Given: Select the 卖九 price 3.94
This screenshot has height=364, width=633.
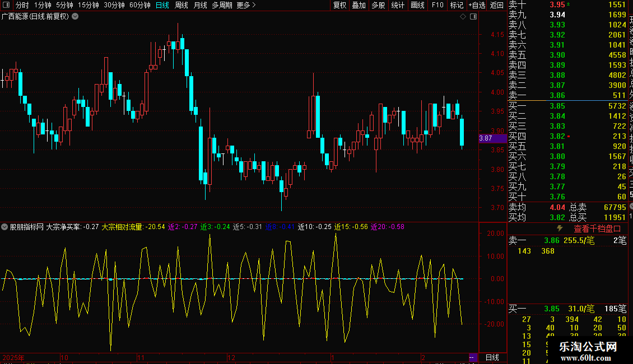Looking at the screenshot, I should click(x=557, y=15).
